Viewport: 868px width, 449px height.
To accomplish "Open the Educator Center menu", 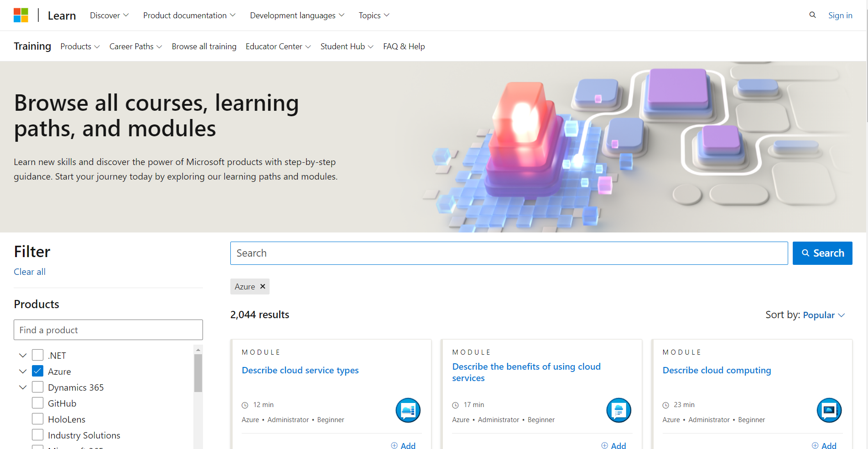I will tap(278, 46).
